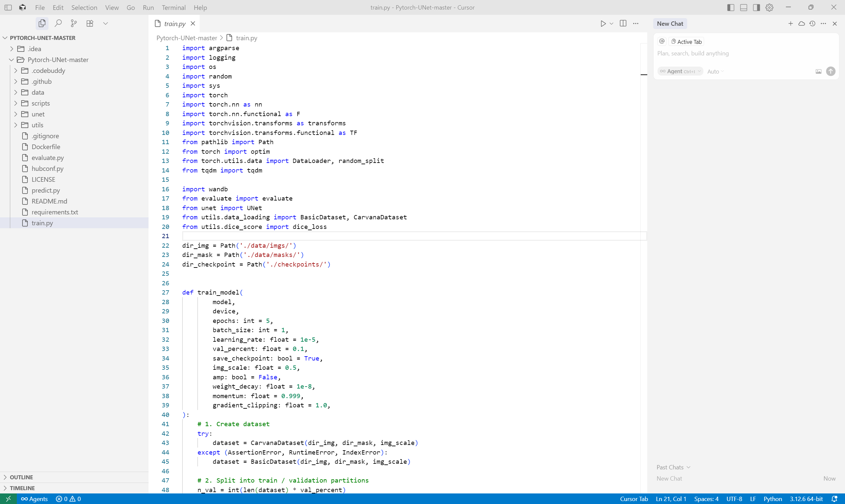Toggle the primary side bar layout button
The width and height of the screenshot is (845, 504).
(730, 8)
